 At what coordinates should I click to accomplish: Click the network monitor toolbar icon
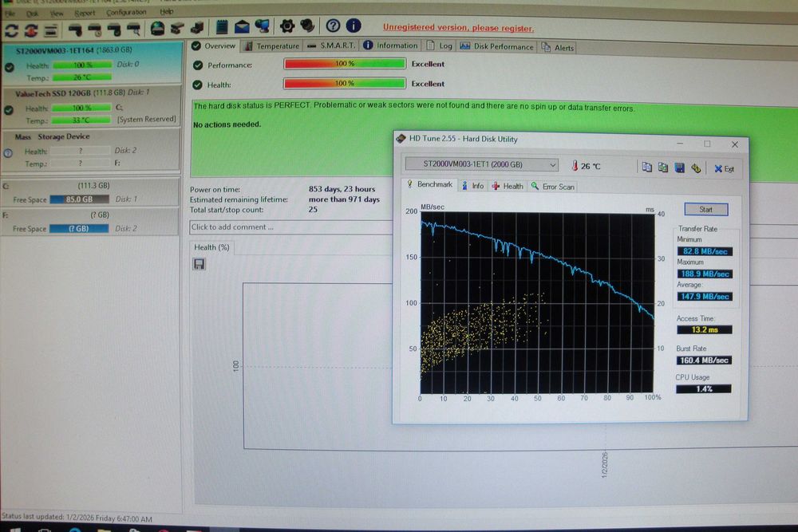[x=262, y=26]
